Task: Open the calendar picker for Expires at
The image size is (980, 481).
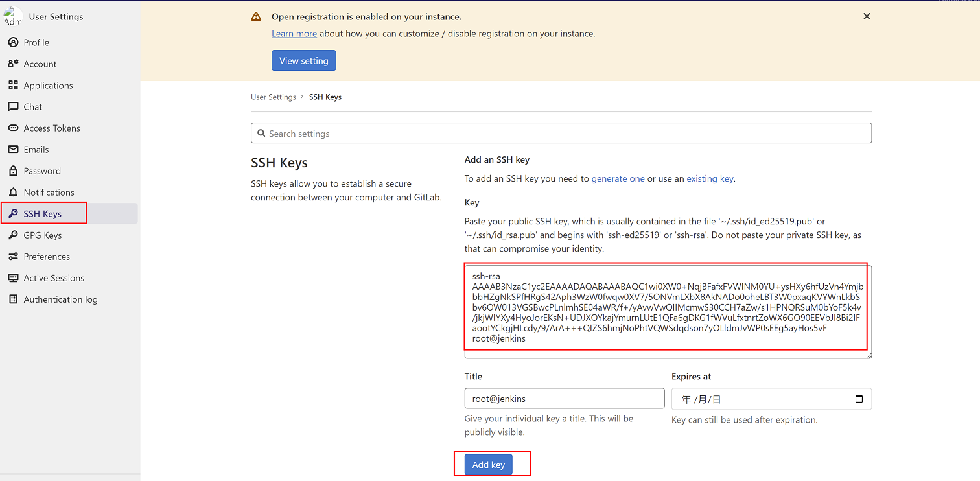Action: 859,399
